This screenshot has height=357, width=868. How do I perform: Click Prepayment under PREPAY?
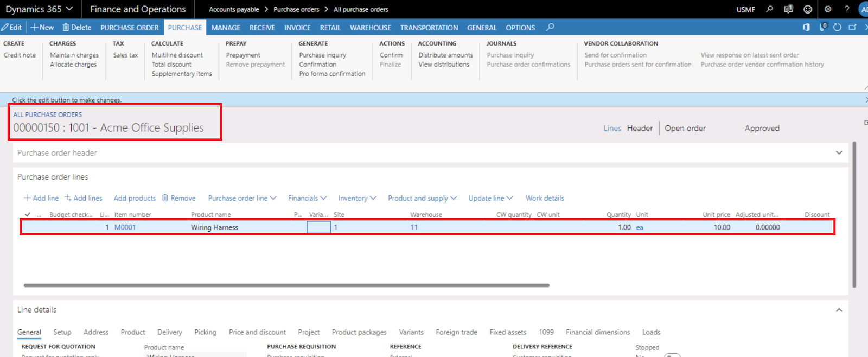pyautogui.click(x=243, y=55)
